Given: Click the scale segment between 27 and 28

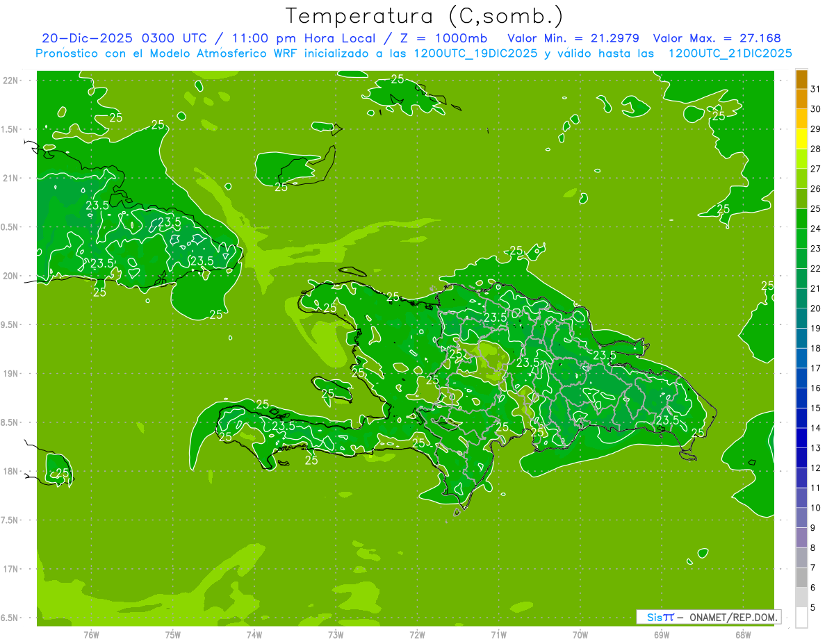Looking at the screenshot, I should pos(801,158).
